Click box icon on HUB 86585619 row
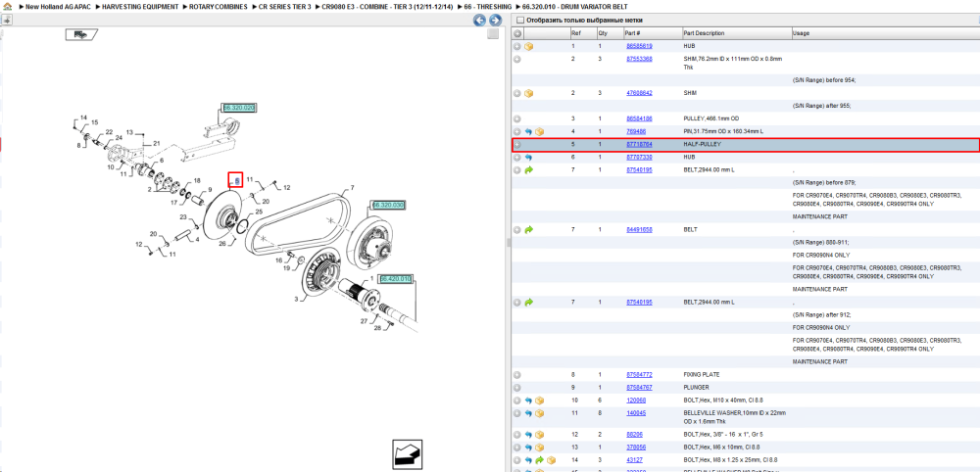This screenshot has width=980, height=472. click(529, 46)
